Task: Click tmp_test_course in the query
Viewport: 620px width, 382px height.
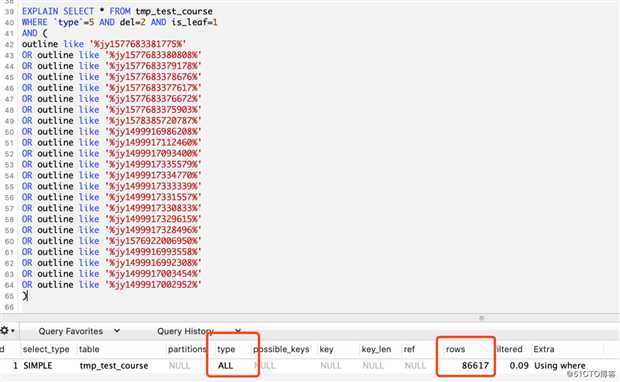Action: pyautogui.click(x=174, y=11)
